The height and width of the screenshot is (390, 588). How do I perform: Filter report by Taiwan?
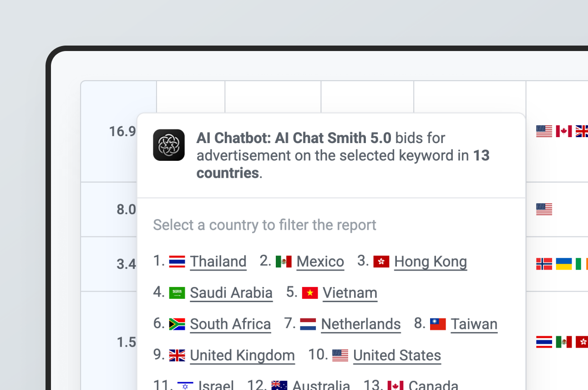click(x=474, y=324)
